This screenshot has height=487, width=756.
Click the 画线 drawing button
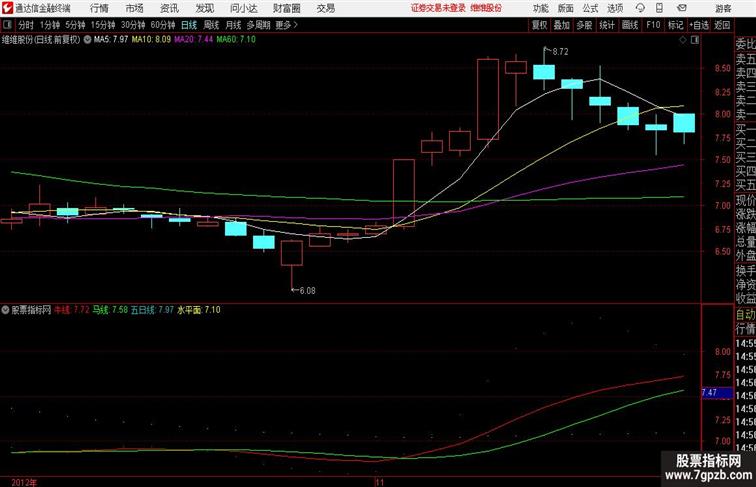(x=630, y=25)
